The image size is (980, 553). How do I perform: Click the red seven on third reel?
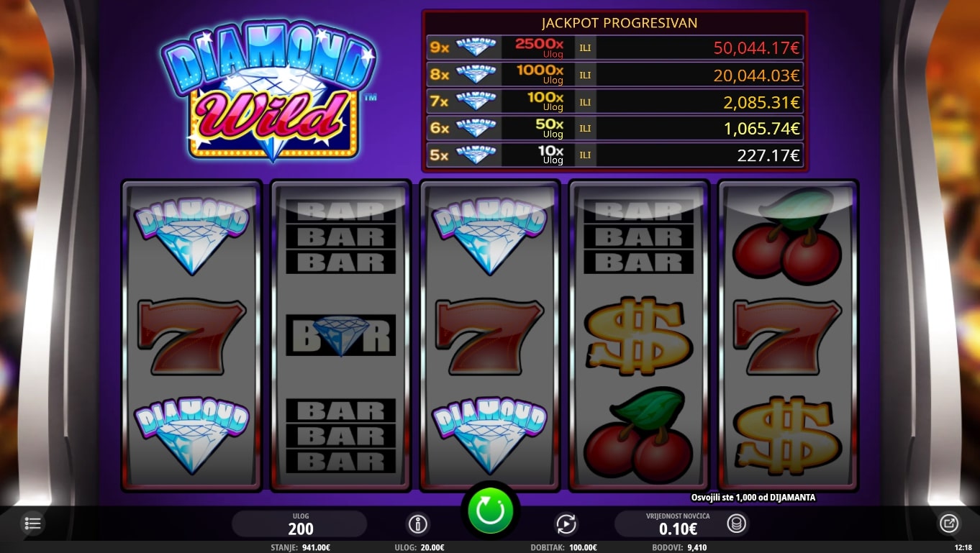pos(490,336)
